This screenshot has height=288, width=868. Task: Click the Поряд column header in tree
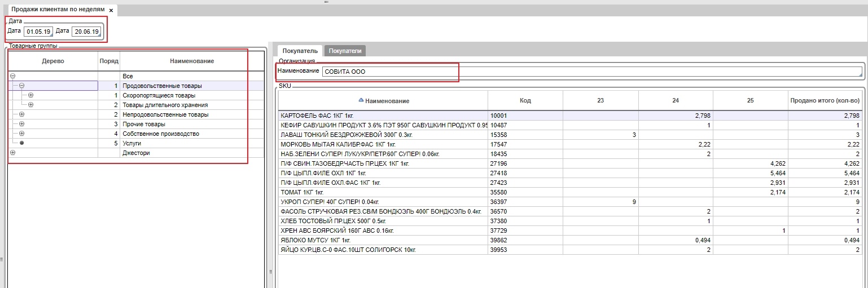click(x=109, y=61)
